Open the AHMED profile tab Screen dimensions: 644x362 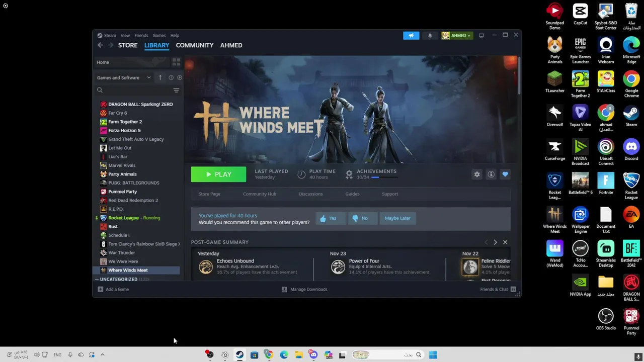click(231, 45)
